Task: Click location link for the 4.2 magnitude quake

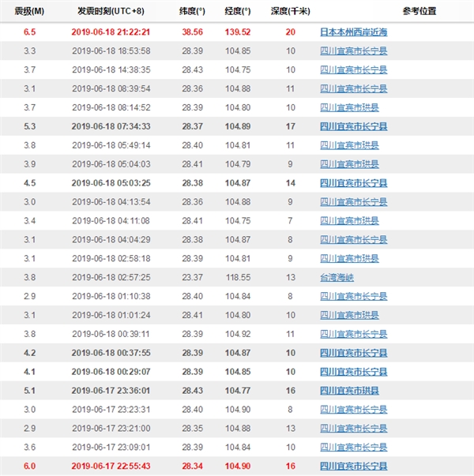Action: coord(353,353)
